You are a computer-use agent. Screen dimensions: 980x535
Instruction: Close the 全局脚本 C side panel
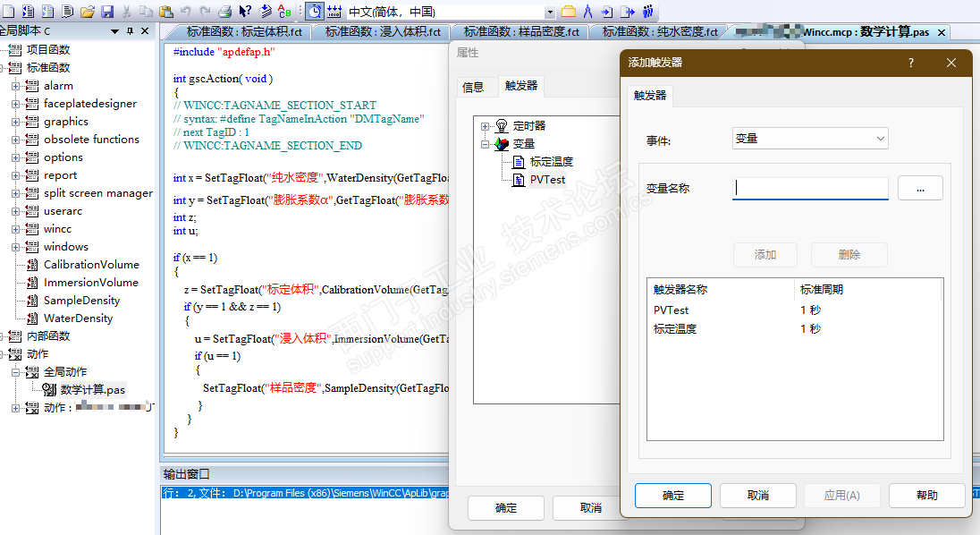(x=145, y=30)
